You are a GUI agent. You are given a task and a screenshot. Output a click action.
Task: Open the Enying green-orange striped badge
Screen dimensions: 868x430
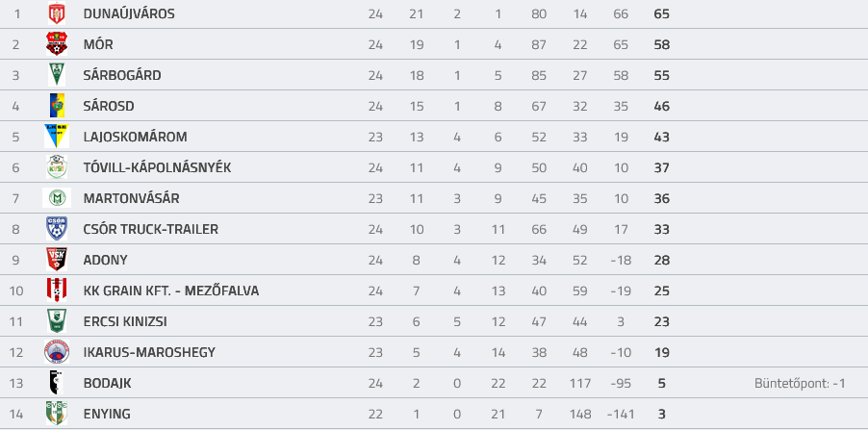57,413
